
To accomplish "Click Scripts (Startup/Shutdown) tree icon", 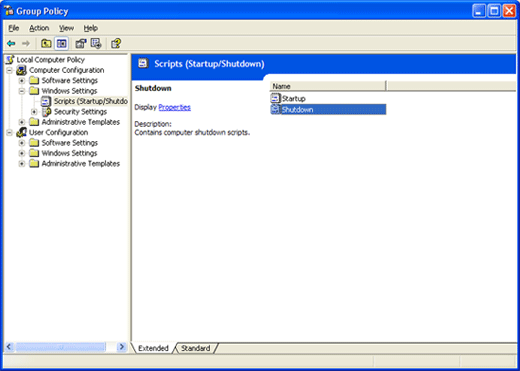I will [46, 101].
